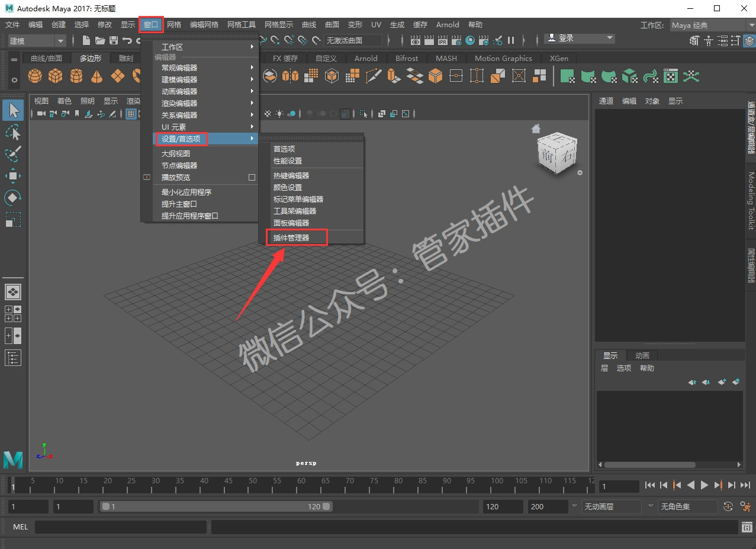Open the save scene icon
The width and height of the screenshot is (756, 549).
(113, 40)
